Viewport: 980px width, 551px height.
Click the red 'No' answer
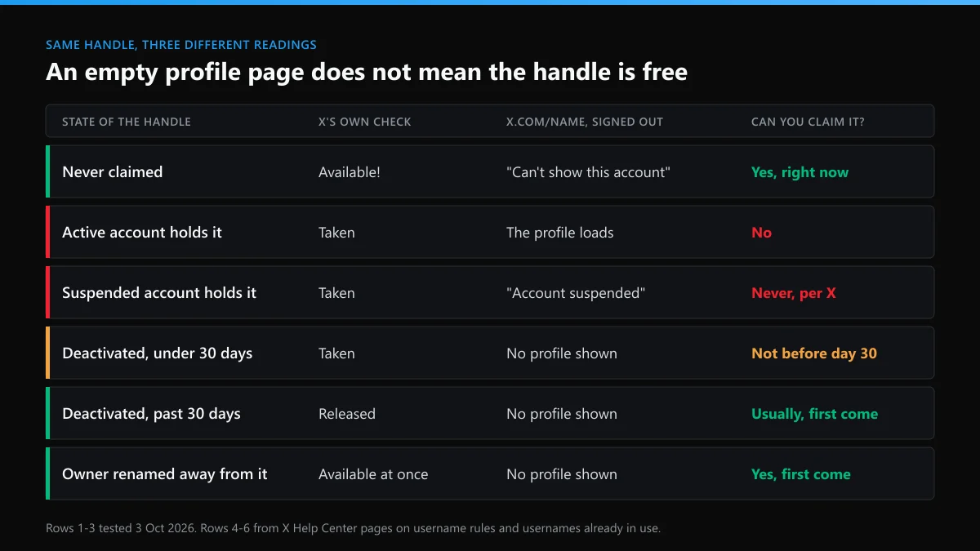tap(762, 233)
